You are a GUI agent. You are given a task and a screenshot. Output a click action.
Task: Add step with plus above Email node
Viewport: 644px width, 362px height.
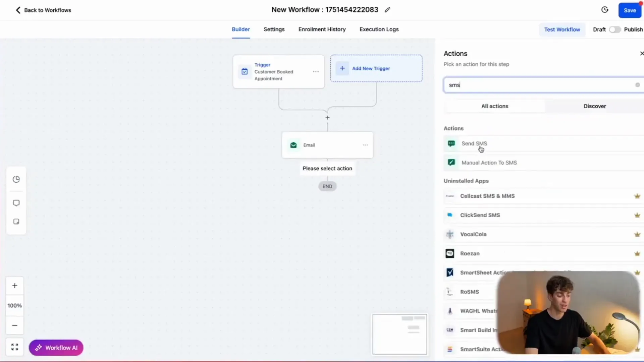327,118
